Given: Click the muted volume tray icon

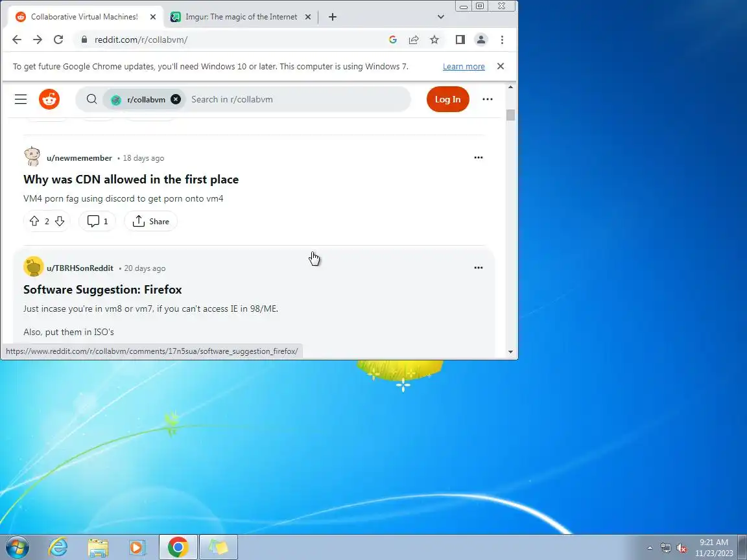Looking at the screenshot, I should (682, 548).
